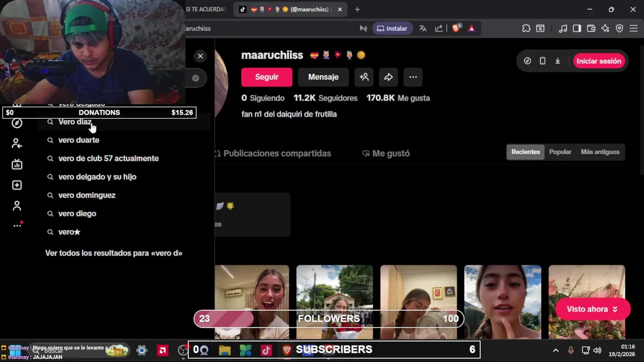Open the Brave VPN shield icon
The image size is (644, 362).
pyautogui.click(x=619, y=28)
